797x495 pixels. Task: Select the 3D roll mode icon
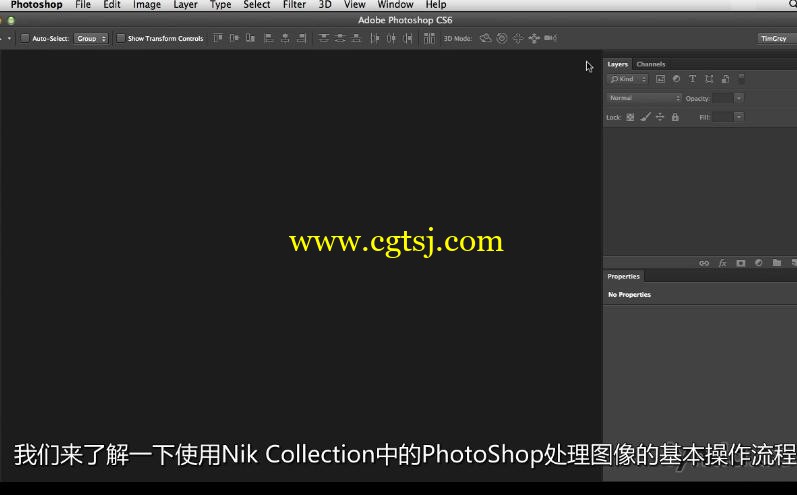tap(502, 38)
